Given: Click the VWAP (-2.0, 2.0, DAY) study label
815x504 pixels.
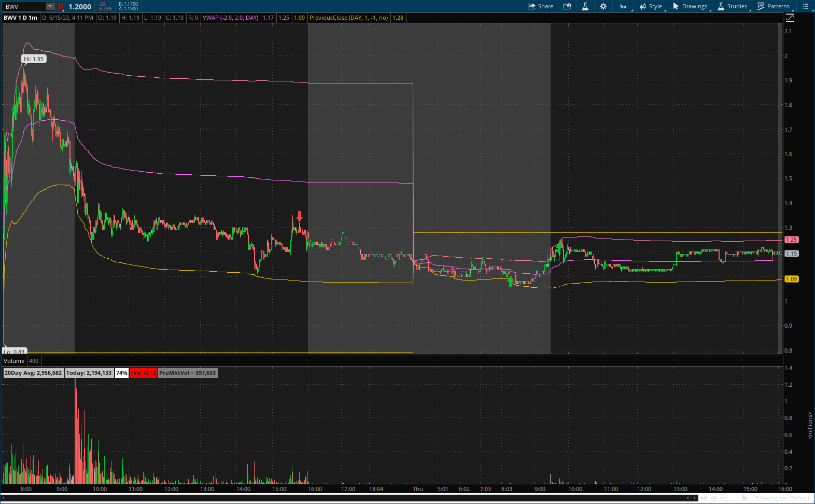Looking at the screenshot, I should coord(231,18).
